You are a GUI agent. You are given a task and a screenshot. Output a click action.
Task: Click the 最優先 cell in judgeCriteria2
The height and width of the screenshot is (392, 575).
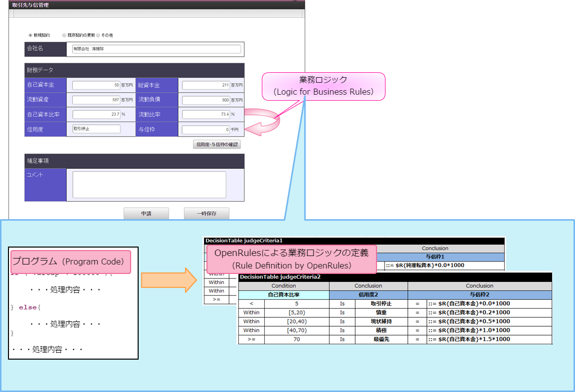point(381,339)
